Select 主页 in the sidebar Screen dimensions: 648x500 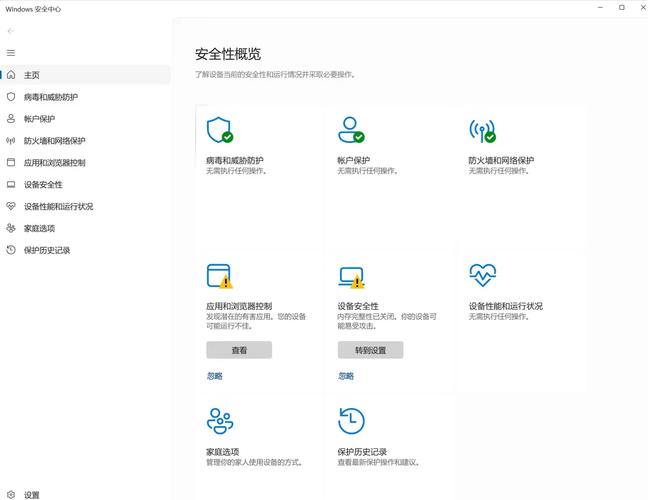tap(86, 75)
